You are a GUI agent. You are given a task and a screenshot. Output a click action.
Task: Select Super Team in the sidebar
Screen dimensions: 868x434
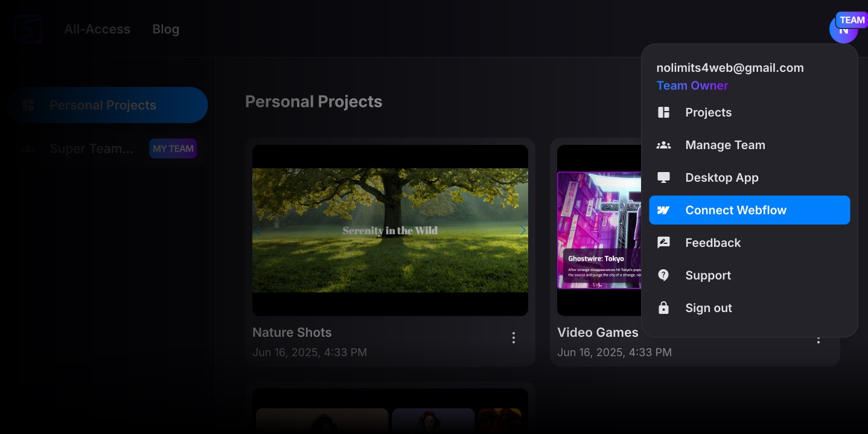coord(106,148)
